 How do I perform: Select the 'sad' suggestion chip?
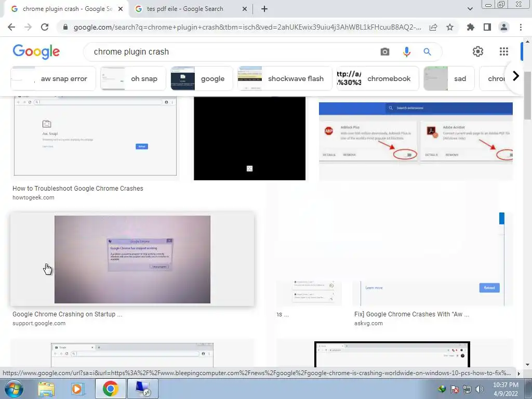point(449,79)
